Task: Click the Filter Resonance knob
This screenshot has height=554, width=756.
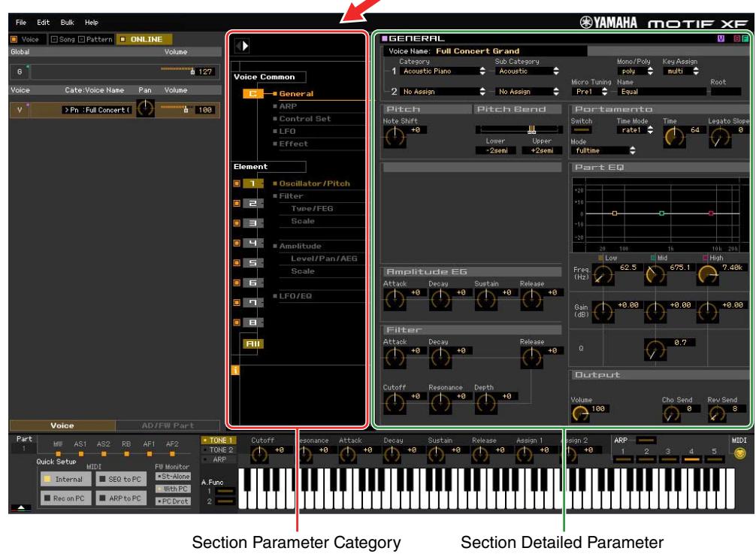Action: (x=440, y=404)
